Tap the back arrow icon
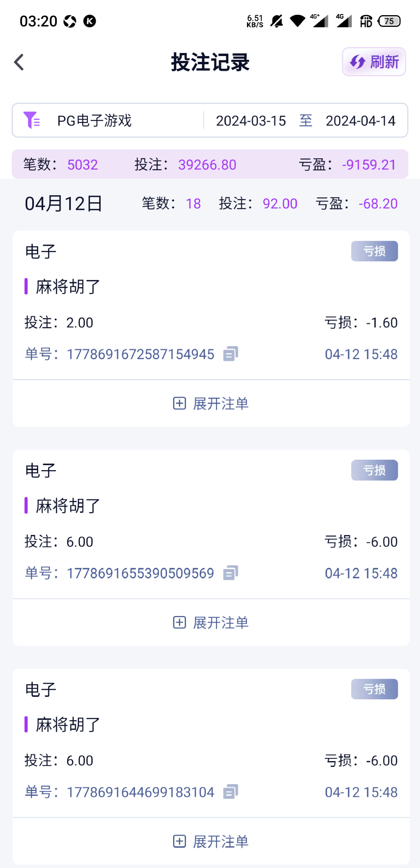The height and width of the screenshot is (868, 420). coord(19,62)
